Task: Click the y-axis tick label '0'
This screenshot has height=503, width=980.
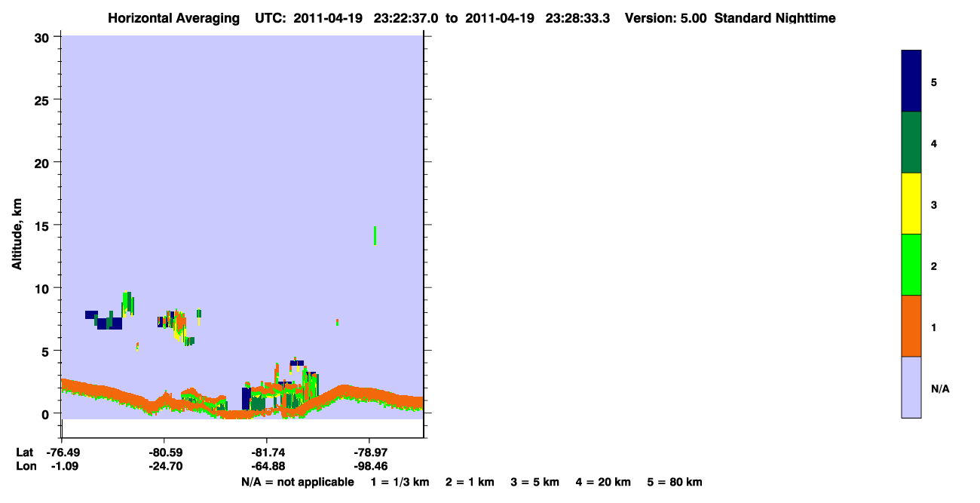Action: coord(47,413)
